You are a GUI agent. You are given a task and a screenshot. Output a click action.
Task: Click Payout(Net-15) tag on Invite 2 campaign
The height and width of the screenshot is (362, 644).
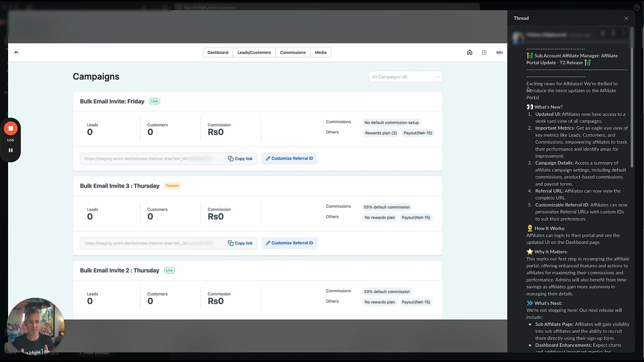(416, 302)
